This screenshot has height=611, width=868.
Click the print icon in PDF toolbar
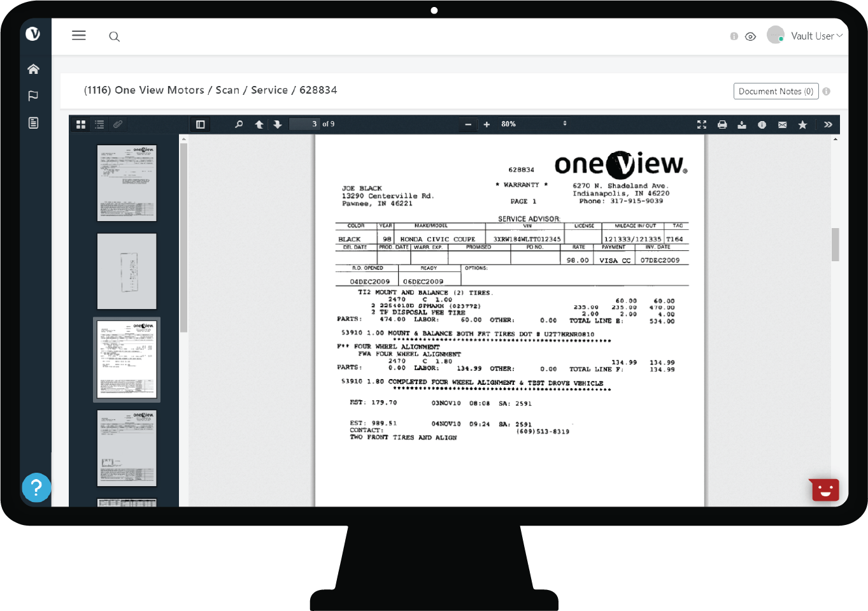pos(722,125)
